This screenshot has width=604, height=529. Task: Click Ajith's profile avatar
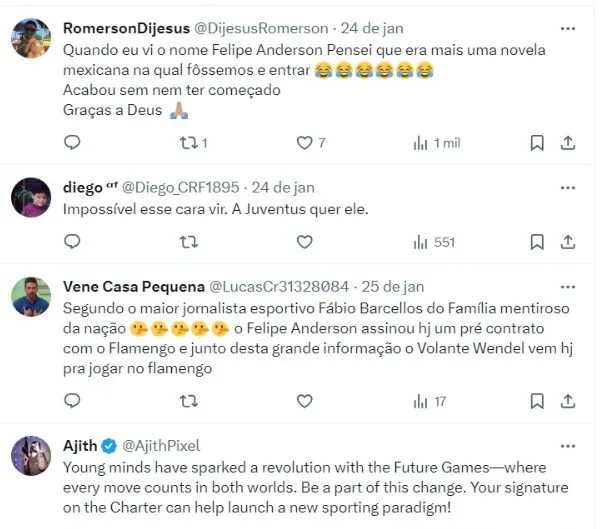point(31,457)
